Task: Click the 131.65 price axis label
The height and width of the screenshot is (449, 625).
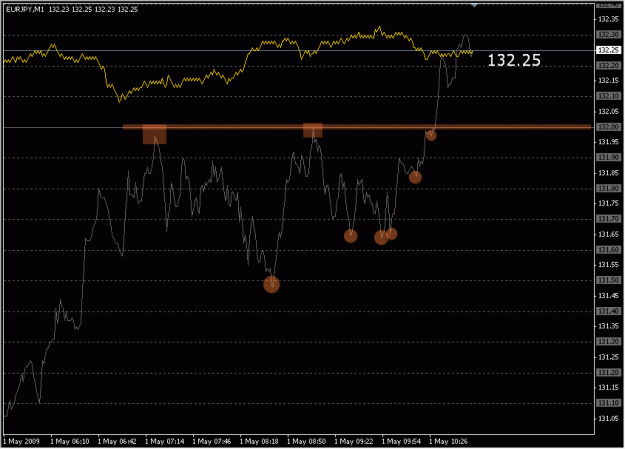Action: (609, 234)
